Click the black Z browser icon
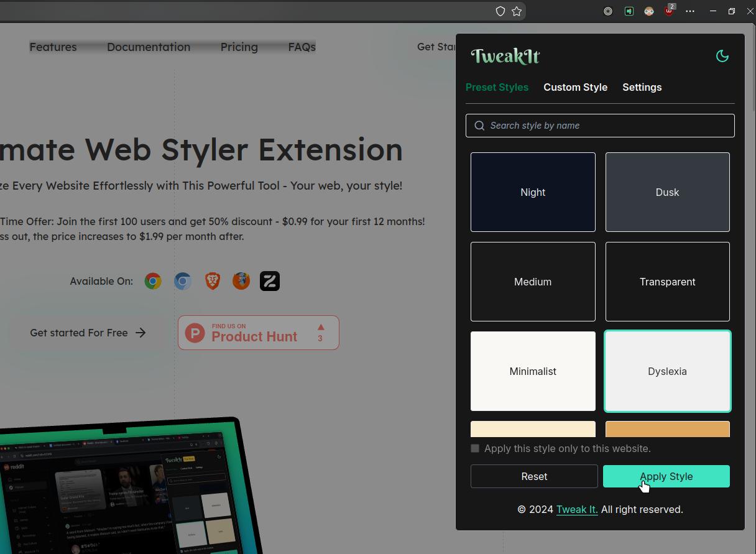This screenshot has width=756, height=554. tap(270, 282)
